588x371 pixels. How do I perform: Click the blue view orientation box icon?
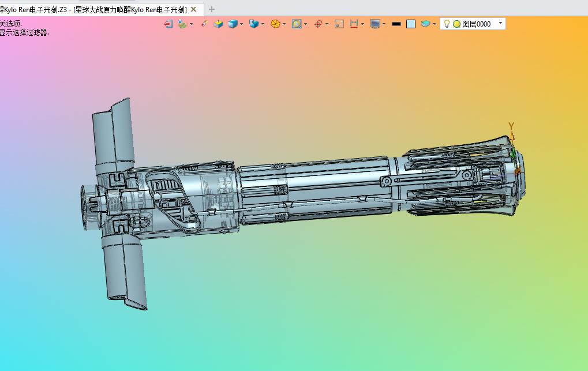(x=254, y=24)
